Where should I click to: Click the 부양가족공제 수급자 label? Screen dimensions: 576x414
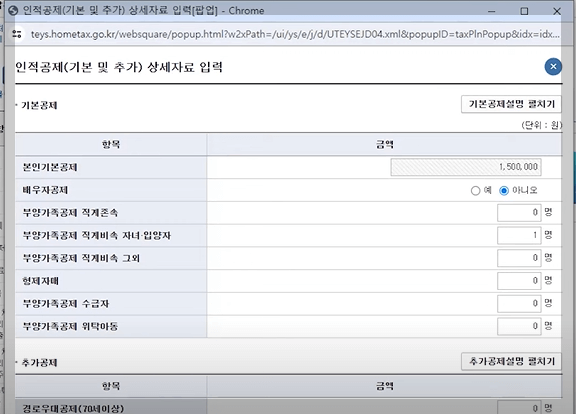(x=66, y=304)
